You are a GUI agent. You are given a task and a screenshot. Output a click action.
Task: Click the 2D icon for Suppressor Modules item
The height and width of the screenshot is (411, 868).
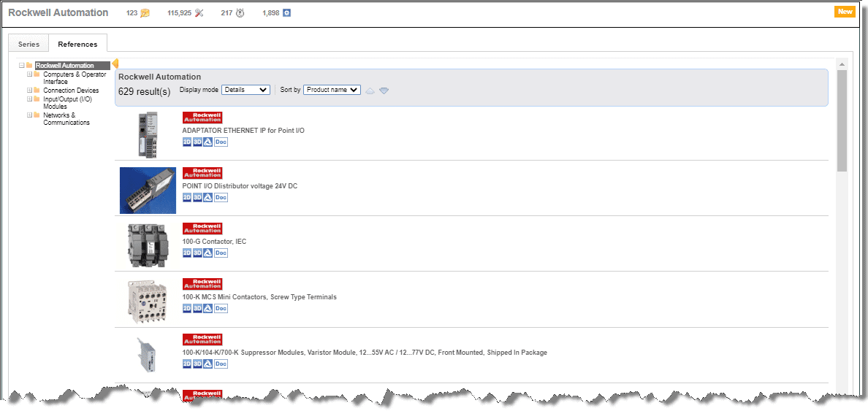pyautogui.click(x=186, y=364)
